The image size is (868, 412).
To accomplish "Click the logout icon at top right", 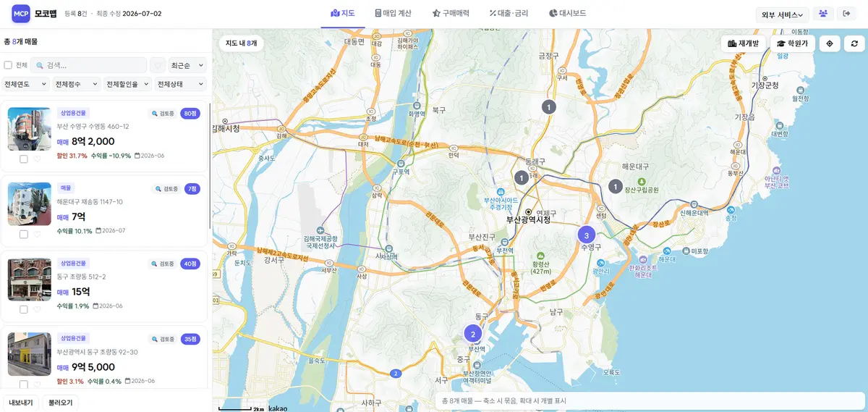I will pyautogui.click(x=846, y=14).
